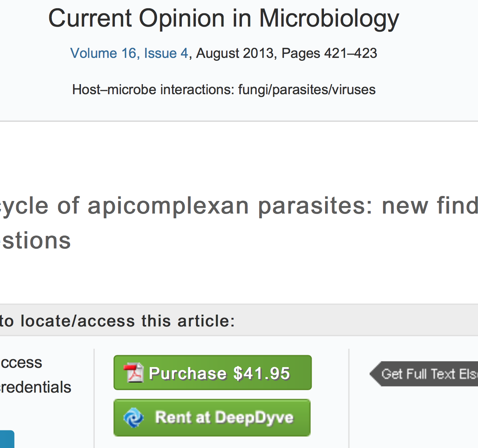Click the blue button at bottom-left corner

click(6, 439)
